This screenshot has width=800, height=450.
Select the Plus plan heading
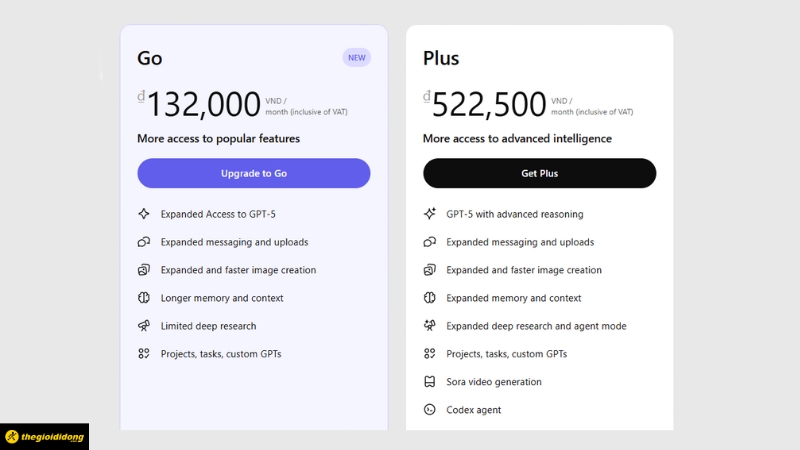pyautogui.click(x=441, y=58)
